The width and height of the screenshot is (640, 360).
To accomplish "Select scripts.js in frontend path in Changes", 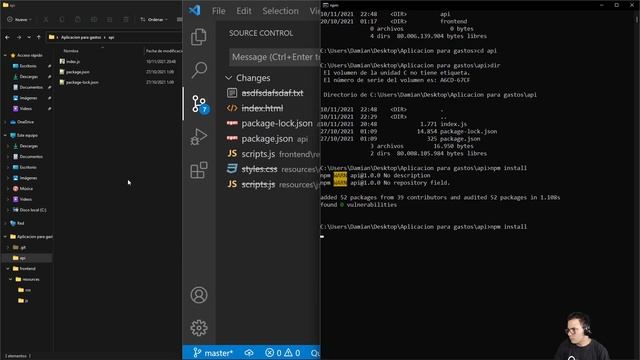I will coord(272,154).
